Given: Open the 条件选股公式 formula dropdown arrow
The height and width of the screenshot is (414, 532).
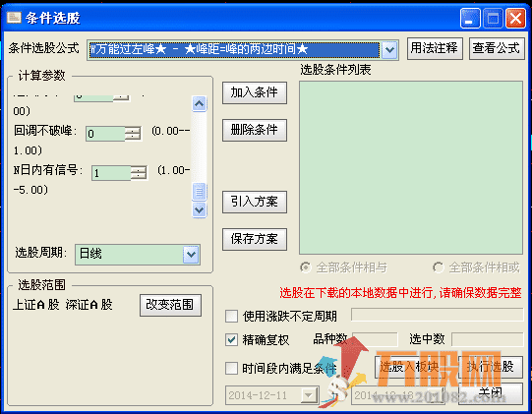Looking at the screenshot, I should tap(389, 50).
